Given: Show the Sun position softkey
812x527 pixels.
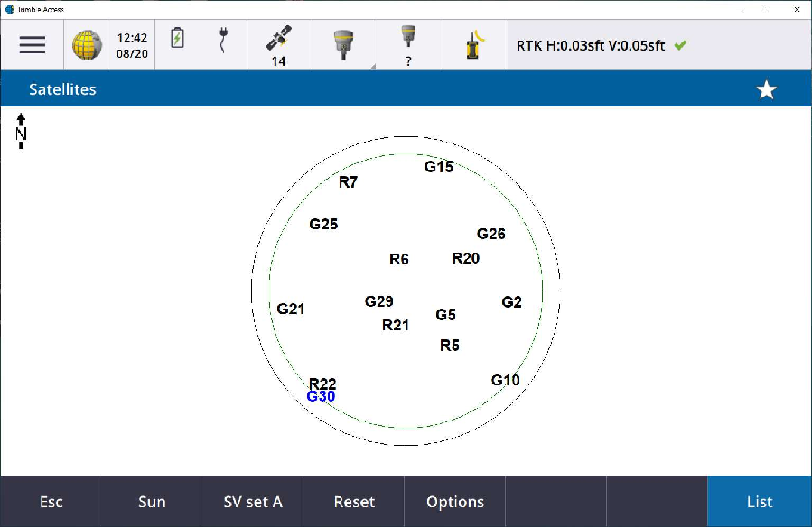Looking at the screenshot, I should [x=152, y=502].
